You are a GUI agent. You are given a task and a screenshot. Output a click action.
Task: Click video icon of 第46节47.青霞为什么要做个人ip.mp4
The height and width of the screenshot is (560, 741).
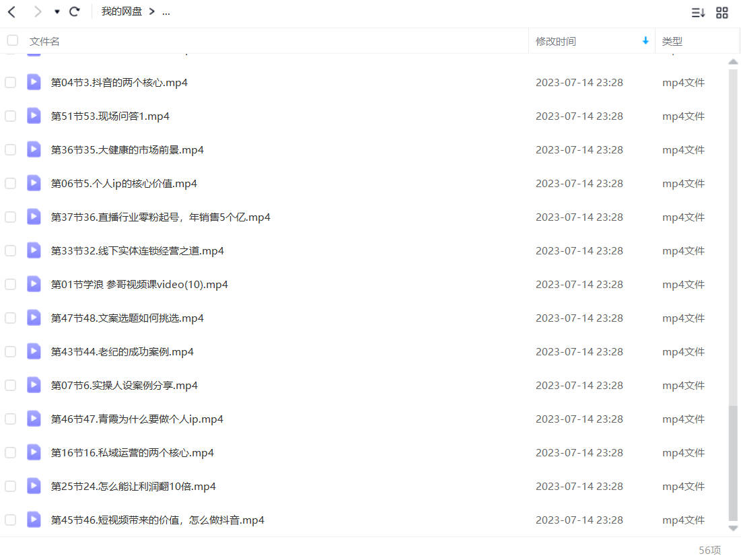point(34,419)
